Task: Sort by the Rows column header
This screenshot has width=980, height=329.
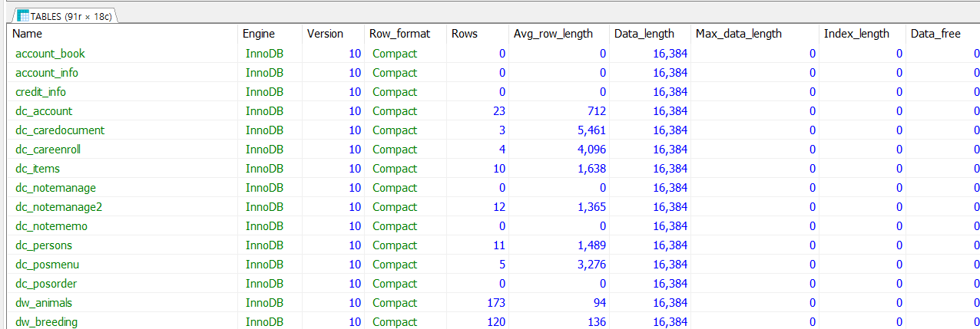Action: [x=478, y=34]
